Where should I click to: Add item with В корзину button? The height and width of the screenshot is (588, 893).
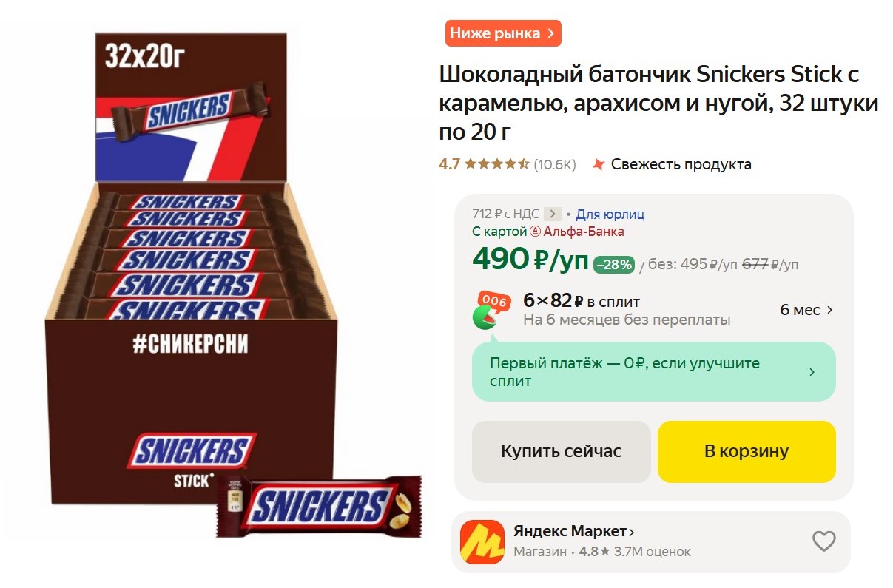coord(747,451)
